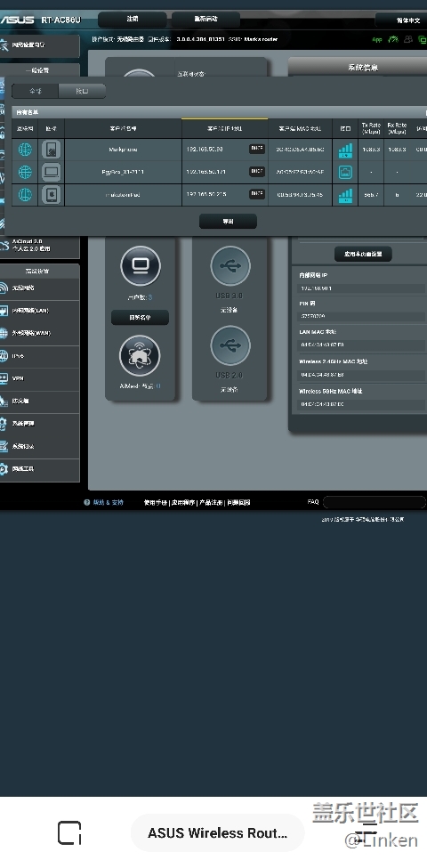This screenshot has height=868, width=427.
Task: Click the client name column header
Action: tap(123, 128)
